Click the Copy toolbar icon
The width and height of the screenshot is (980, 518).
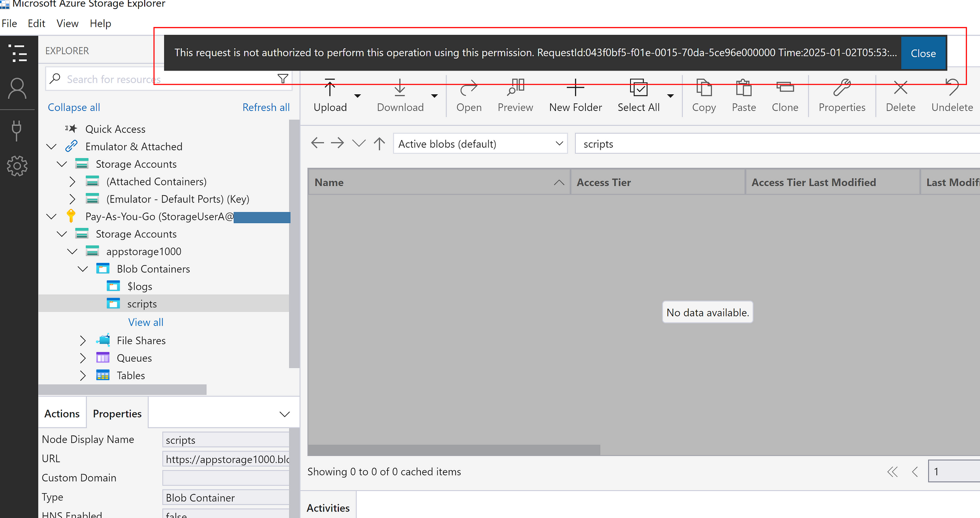pos(704,88)
